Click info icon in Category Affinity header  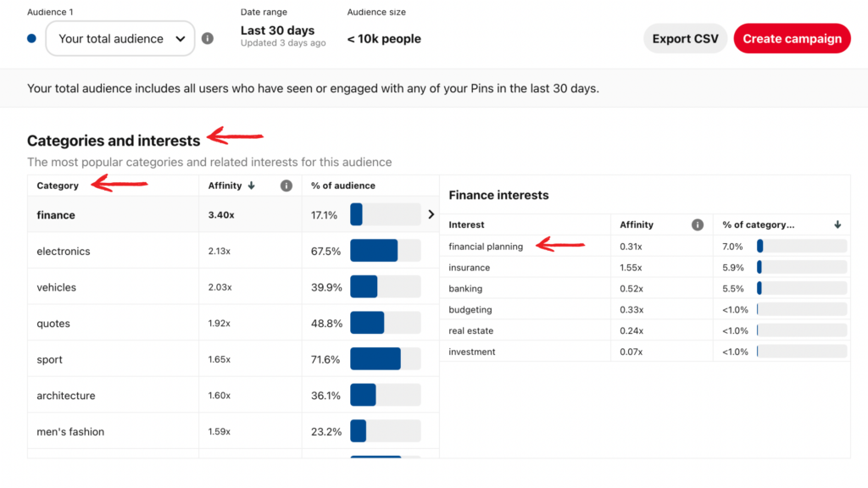(287, 186)
